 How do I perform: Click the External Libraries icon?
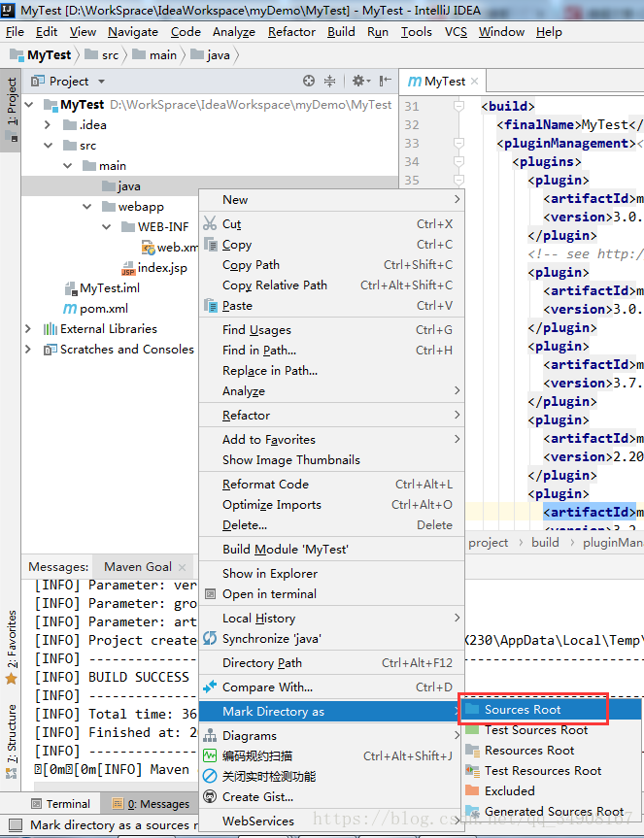[51, 328]
